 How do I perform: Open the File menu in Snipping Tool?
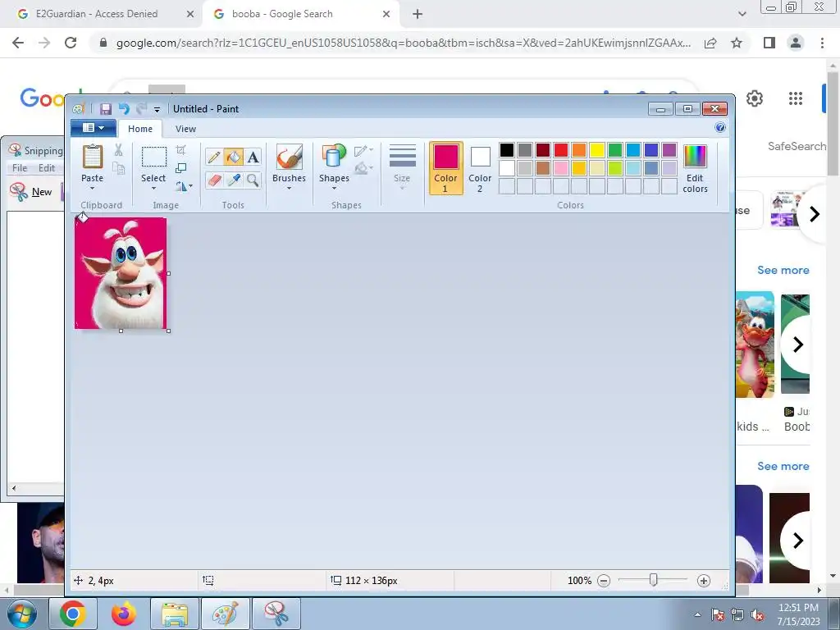click(20, 167)
